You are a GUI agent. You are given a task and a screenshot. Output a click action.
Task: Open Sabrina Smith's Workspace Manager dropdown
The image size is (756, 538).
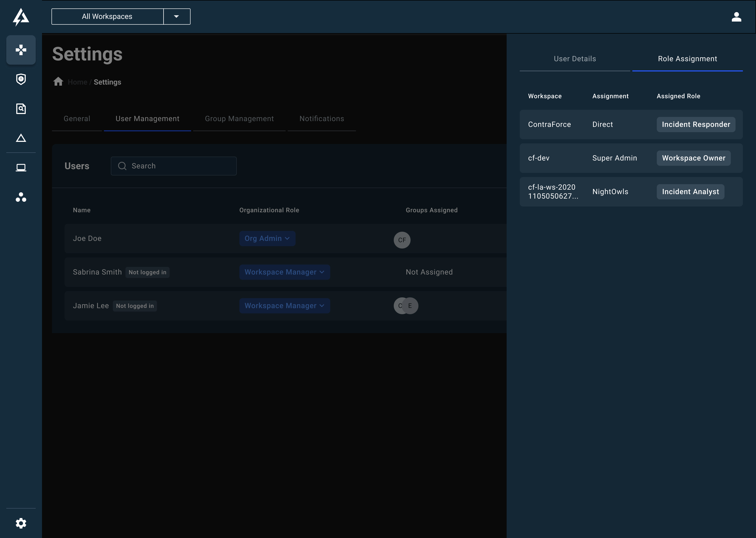click(x=284, y=272)
